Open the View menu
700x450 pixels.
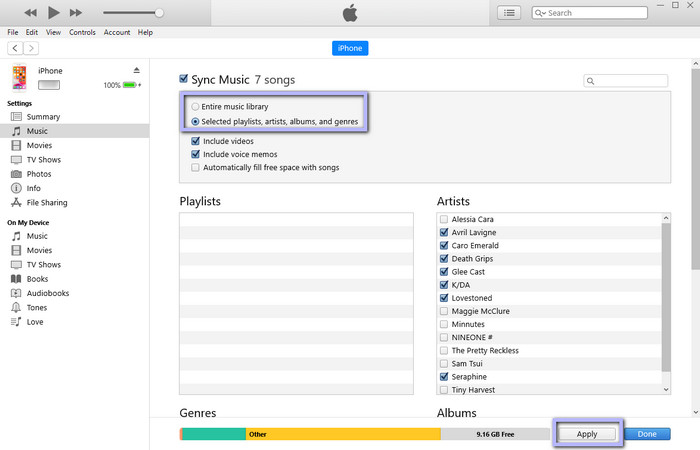pyautogui.click(x=53, y=32)
